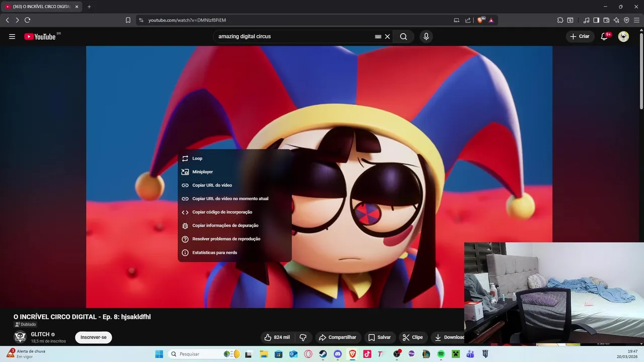Open the on-screen keyboard in search box
644x362 pixels.
[x=378, y=36]
